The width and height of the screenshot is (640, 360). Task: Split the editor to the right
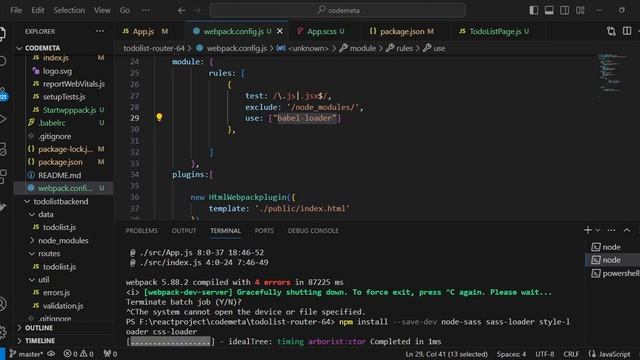(x=627, y=31)
